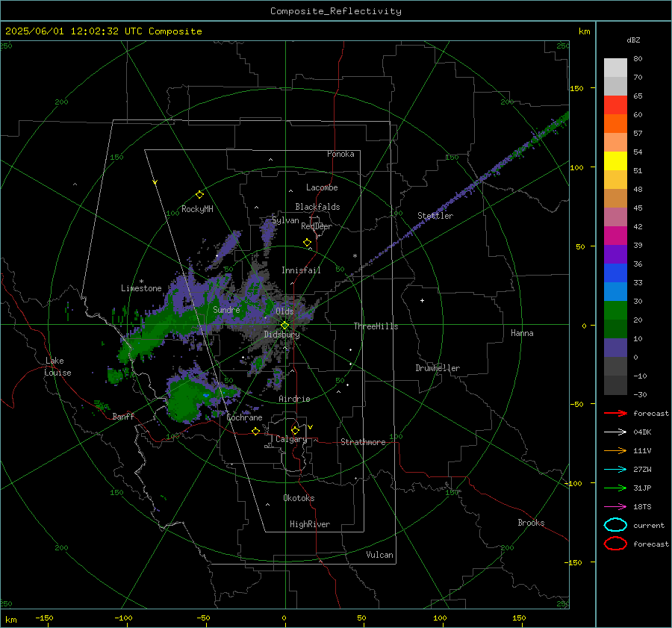672x628 pixels.
Task: Click the 04DK legend text
Action: [642, 432]
